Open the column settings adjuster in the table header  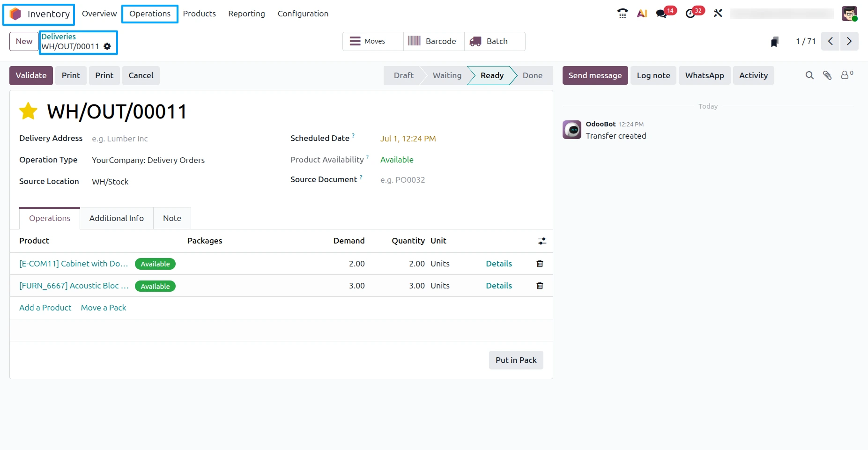click(x=542, y=241)
